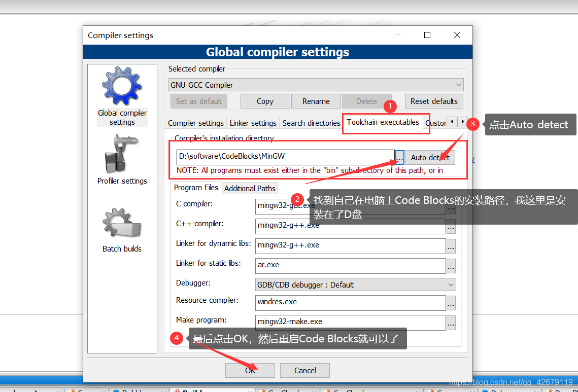The image size is (578, 392).
Task: Browse for dynamic libs linker executable
Action: coord(451,246)
